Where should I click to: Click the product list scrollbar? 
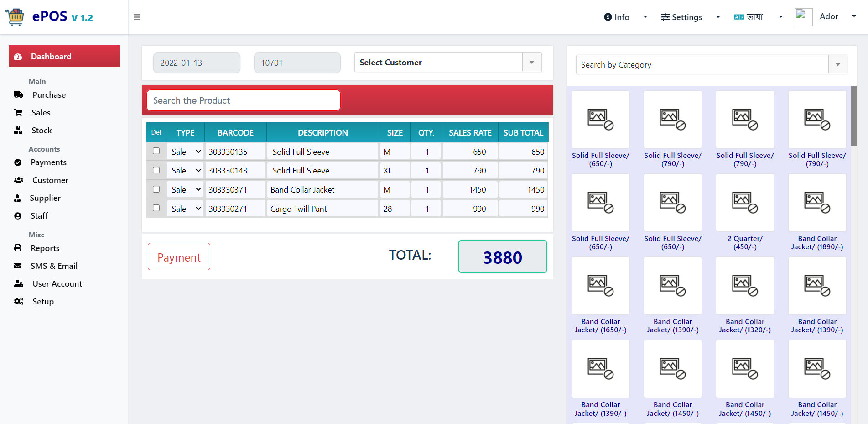pyautogui.click(x=853, y=116)
